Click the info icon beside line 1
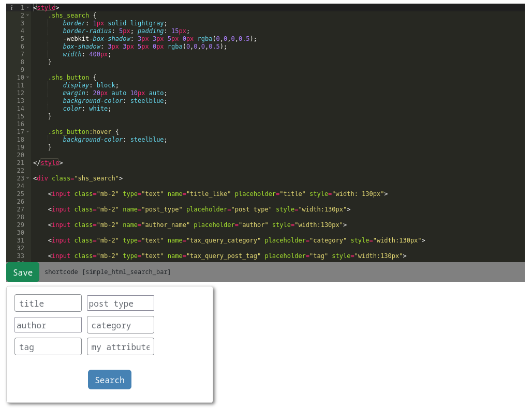The image size is (532, 409). pos(11,7)
